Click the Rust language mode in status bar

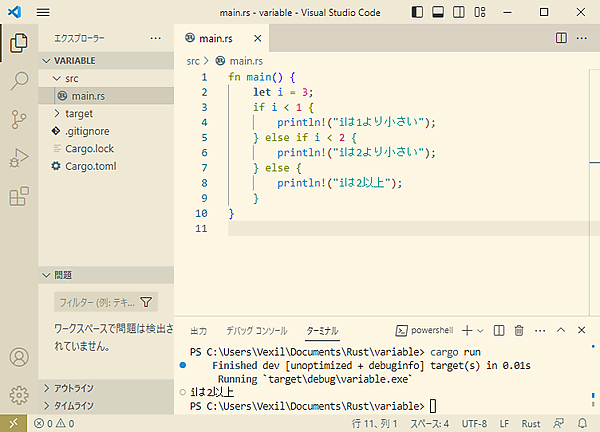tap(531, 423)
